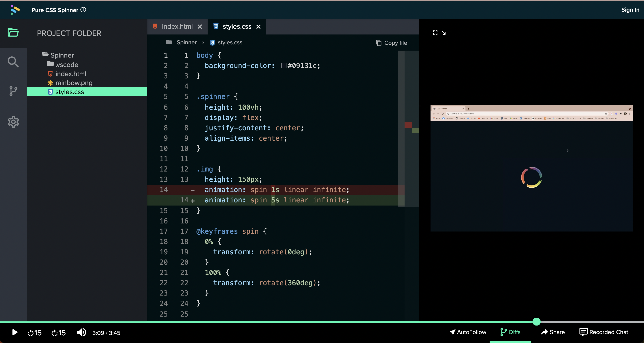Expand the .vscode folder
Image resolution: width=644 pixels, height=343 pixels.
tap(62, 64)
